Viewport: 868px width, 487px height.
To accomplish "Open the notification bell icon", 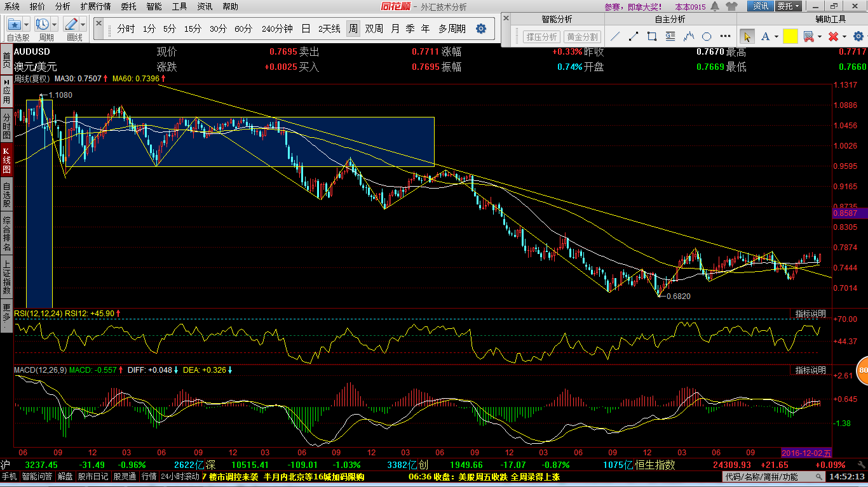I will click(x=715, y=6).
